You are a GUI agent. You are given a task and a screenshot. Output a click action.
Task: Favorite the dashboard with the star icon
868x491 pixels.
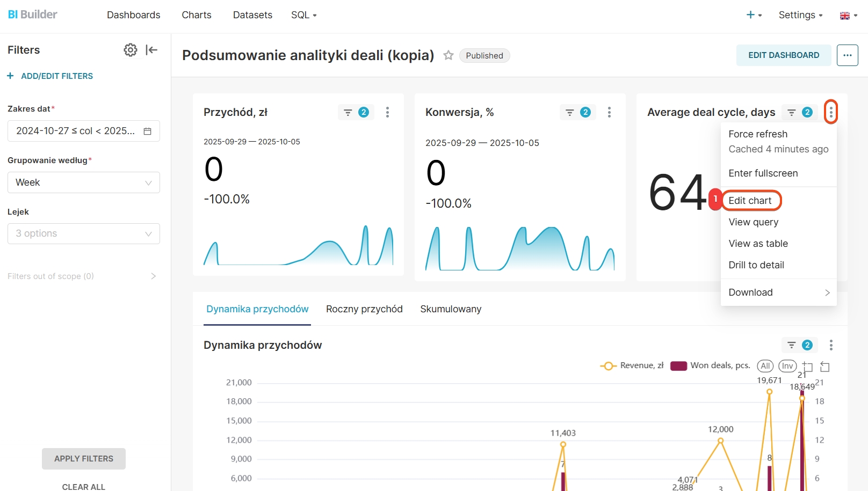coord(449,55)
